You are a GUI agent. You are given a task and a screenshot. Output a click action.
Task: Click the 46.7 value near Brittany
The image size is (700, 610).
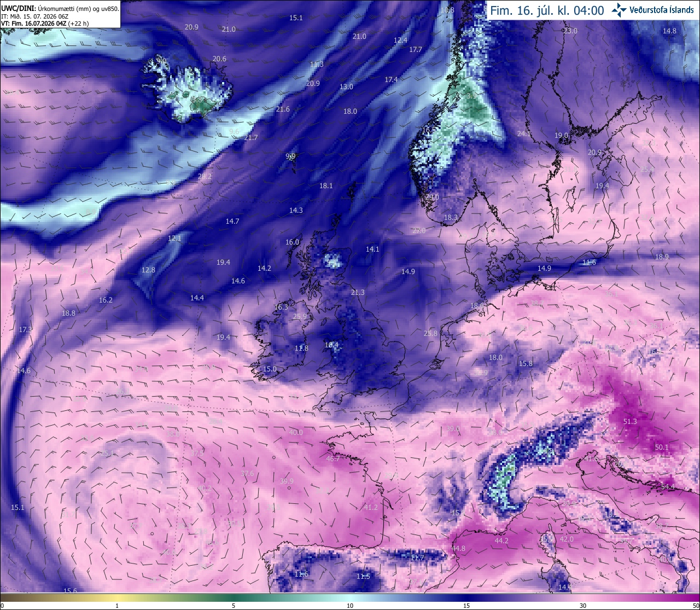coord(332,458)
